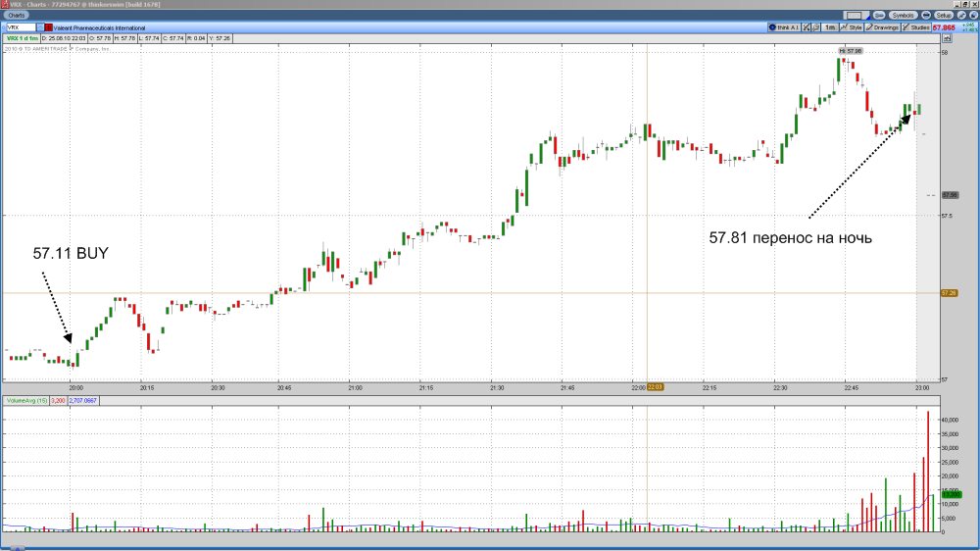The image size is (980, 551).
Task: Click the scissors icon next to think A.I.
Action: coord(807,27)
